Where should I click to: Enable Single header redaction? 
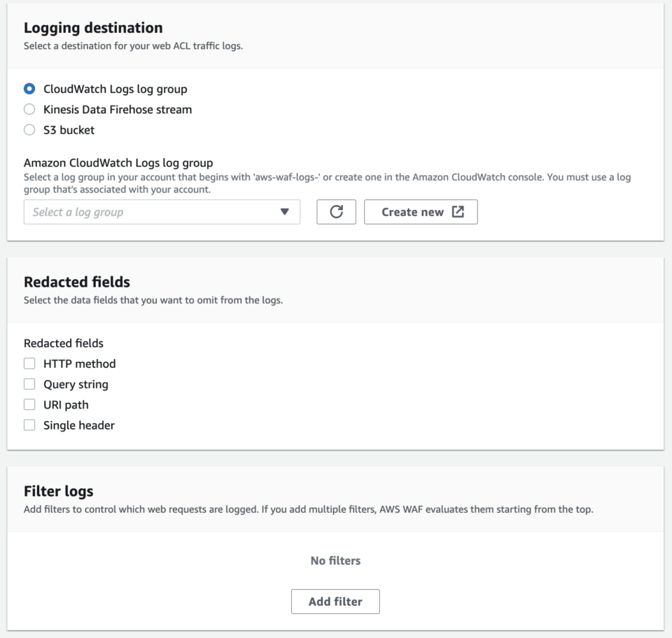[29, 425]
